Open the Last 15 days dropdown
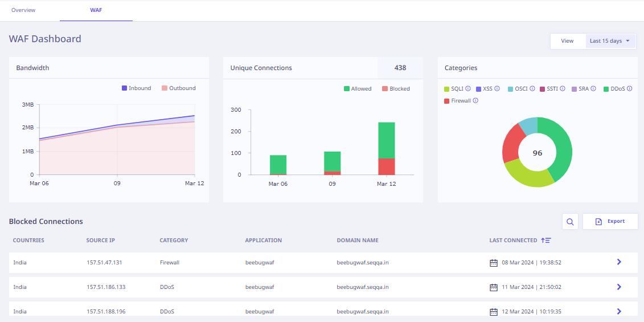 pos(610,41)
